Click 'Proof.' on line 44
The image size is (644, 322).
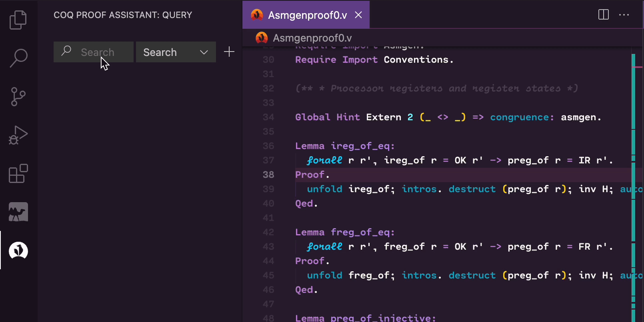pyautogui.click(x=312, y=261)
